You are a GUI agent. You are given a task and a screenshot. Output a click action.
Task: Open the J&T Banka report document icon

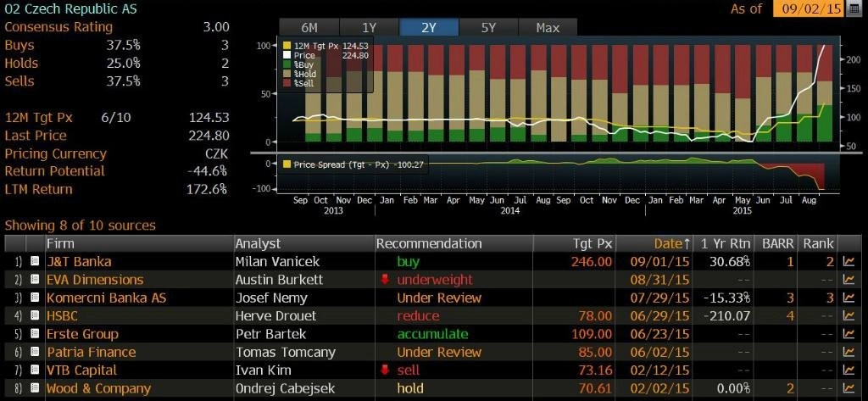tap(35, 261)
